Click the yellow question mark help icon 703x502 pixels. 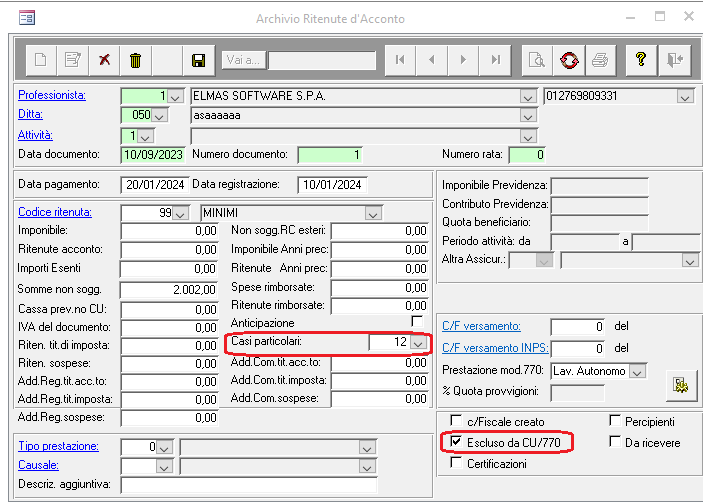[641, 60]
